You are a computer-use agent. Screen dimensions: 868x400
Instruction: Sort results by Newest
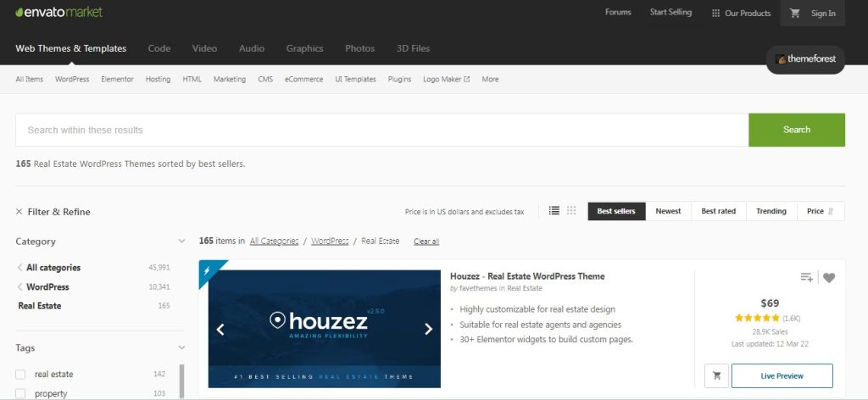(x=668, y=211)
